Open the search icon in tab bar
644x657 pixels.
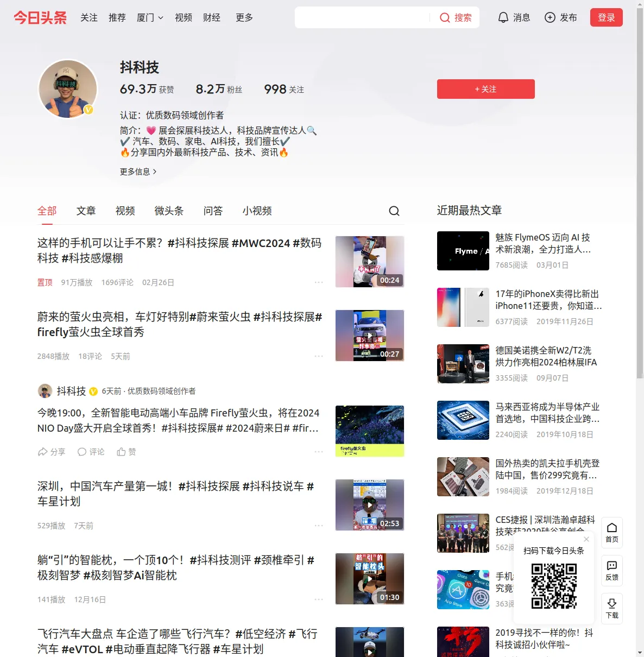pos(394,211)
